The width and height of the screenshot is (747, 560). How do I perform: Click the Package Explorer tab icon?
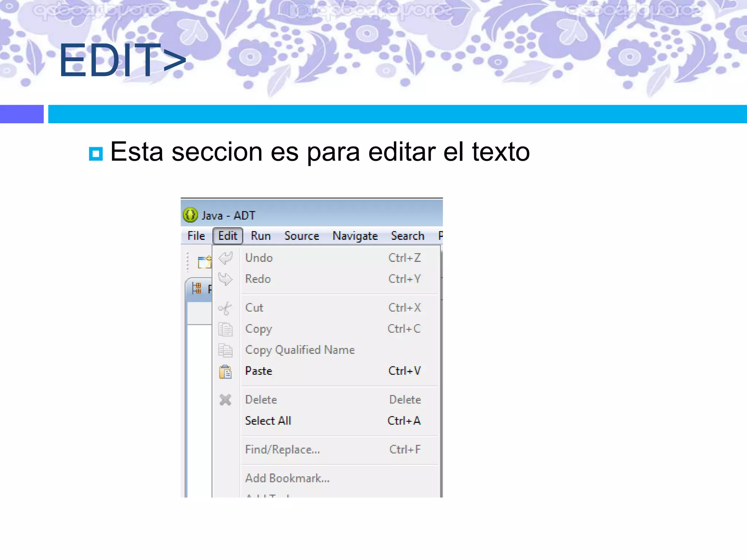(197, 288)
